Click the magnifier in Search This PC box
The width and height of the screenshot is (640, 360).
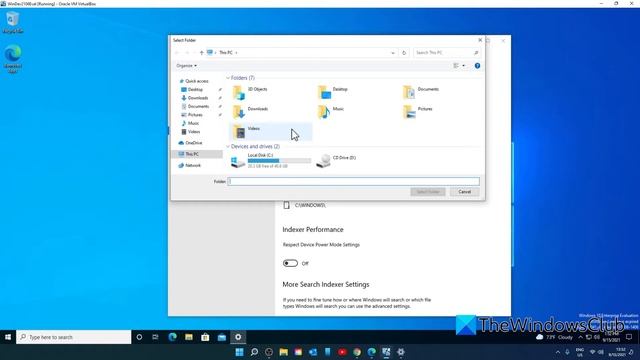476,53
